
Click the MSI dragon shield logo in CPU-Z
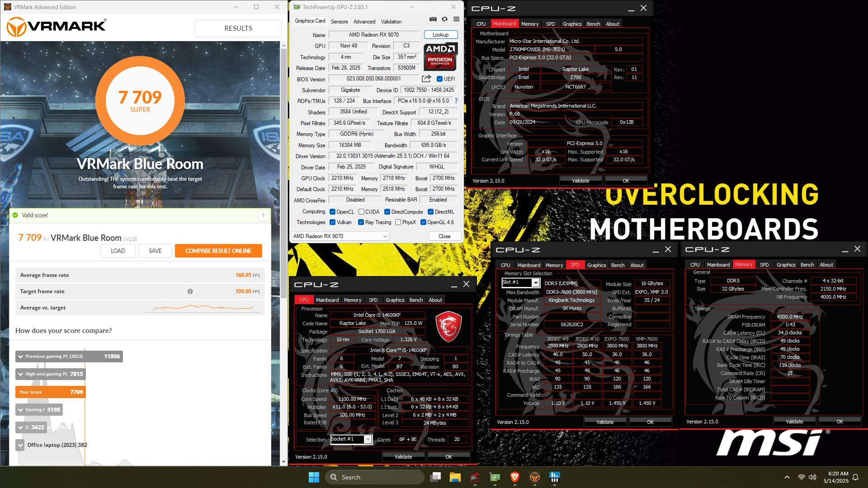[448, 326]
